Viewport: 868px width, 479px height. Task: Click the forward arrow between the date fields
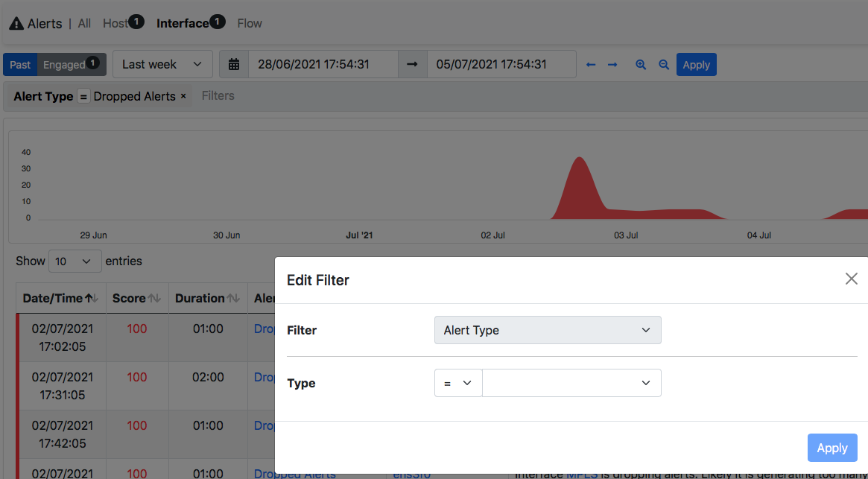(412, 64)
